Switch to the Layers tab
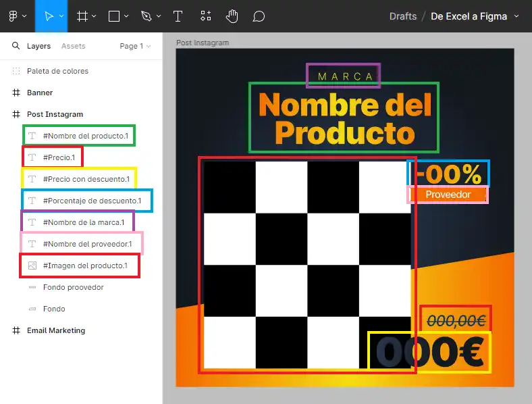The width and height of the screenshot is (532, 404). point(38,46)
